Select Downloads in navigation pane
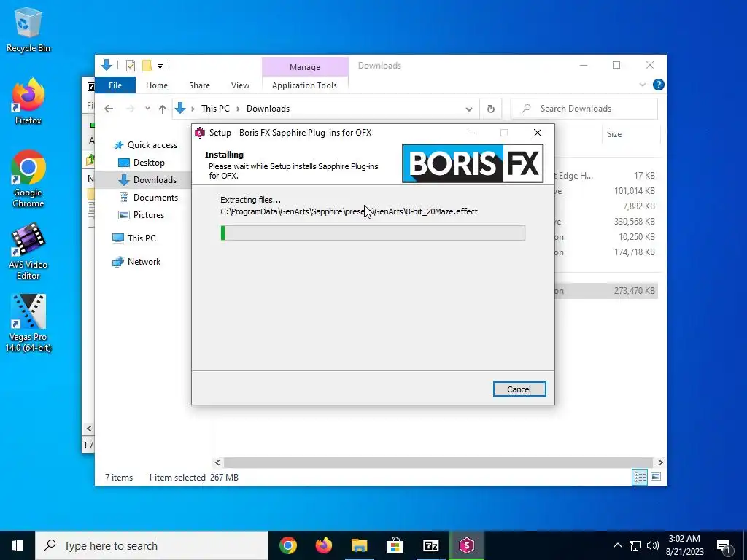 [147, 179]
